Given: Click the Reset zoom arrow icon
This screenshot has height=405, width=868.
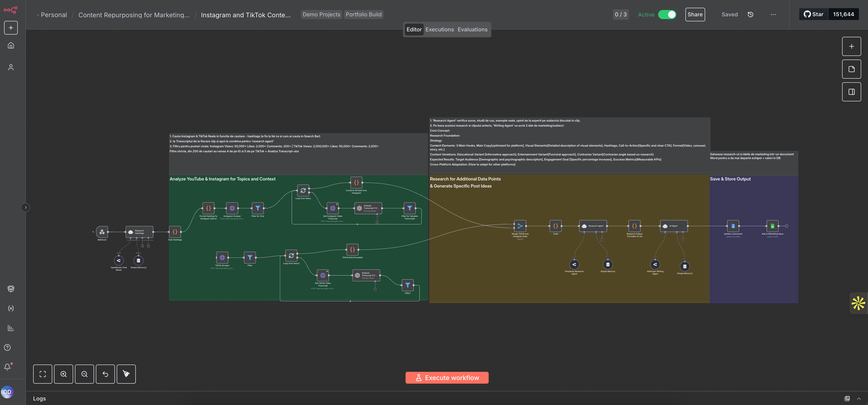Looking at the screenshot, I should point(105,374).
